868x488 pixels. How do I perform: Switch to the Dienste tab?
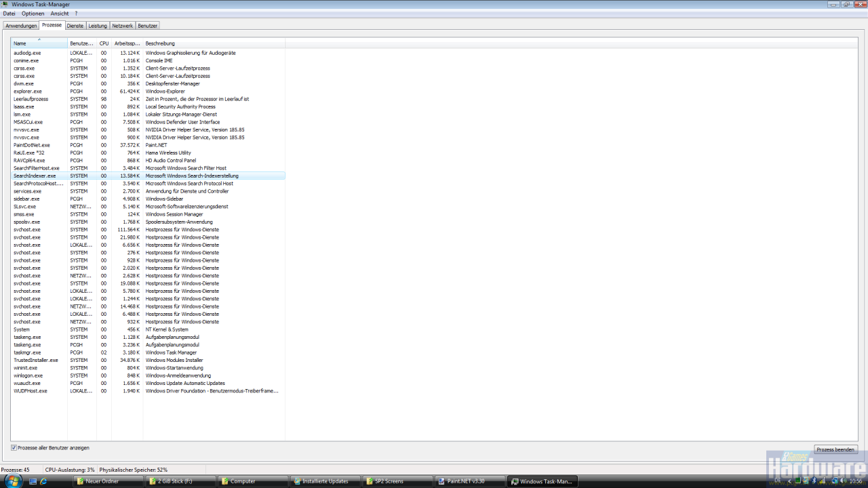coord(75,26)
